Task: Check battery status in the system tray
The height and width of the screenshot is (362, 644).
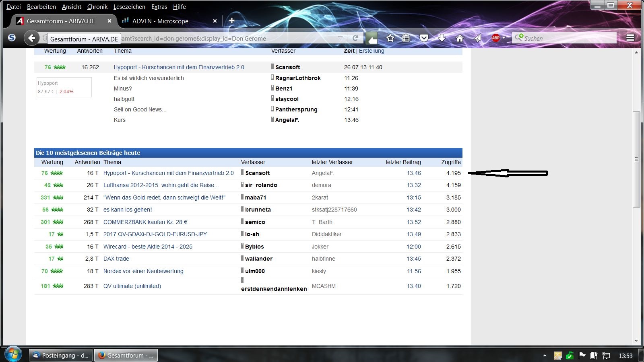Action: click(x=594, y=356)
